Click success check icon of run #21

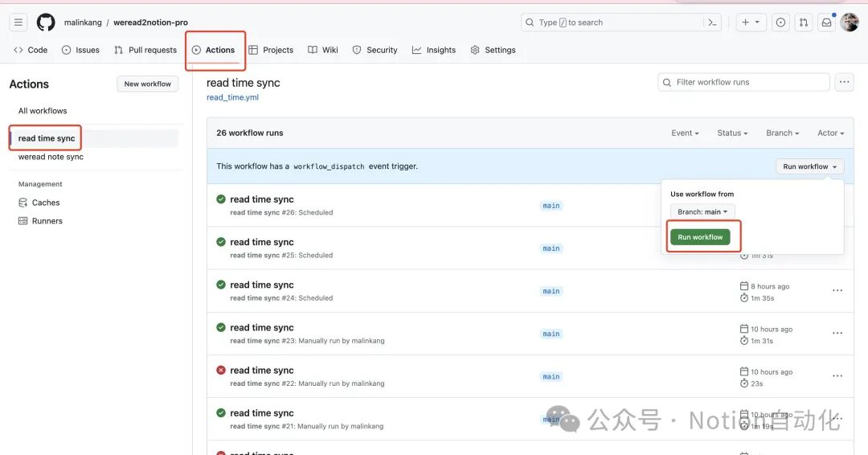click(x=221, y=413)
